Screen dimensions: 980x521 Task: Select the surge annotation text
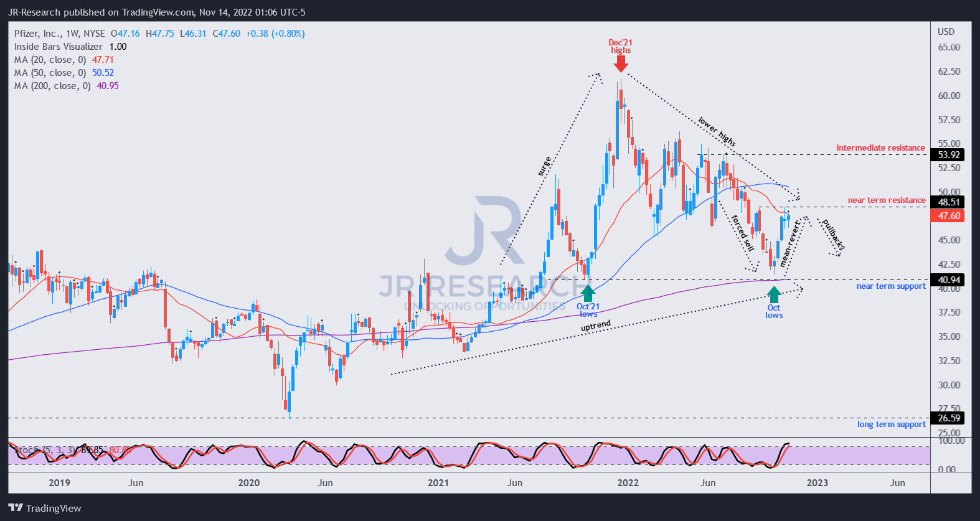[x=544, y=166]
